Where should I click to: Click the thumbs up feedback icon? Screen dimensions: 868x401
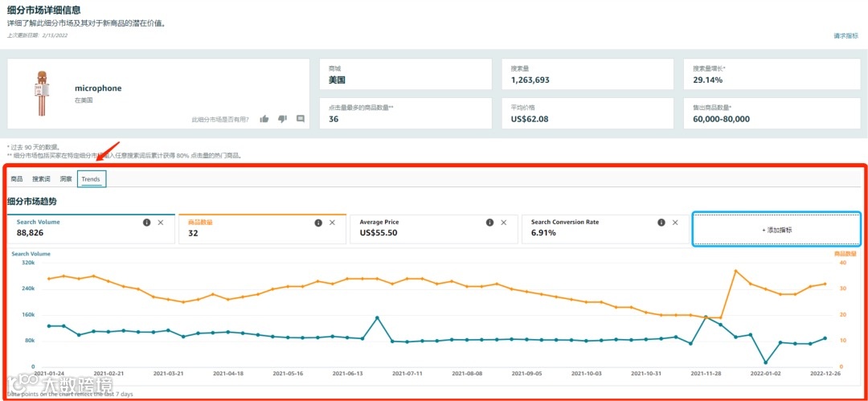pos(264,118)
